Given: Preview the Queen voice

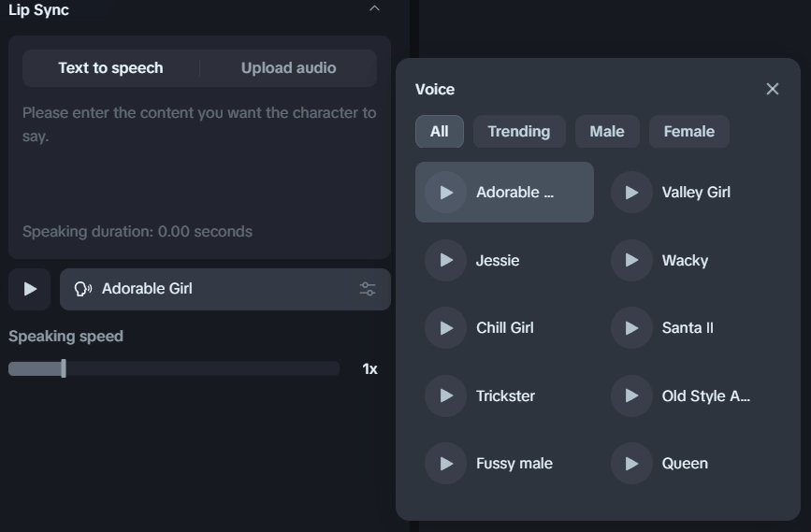Looking at the screenshot, I should 631,463.
